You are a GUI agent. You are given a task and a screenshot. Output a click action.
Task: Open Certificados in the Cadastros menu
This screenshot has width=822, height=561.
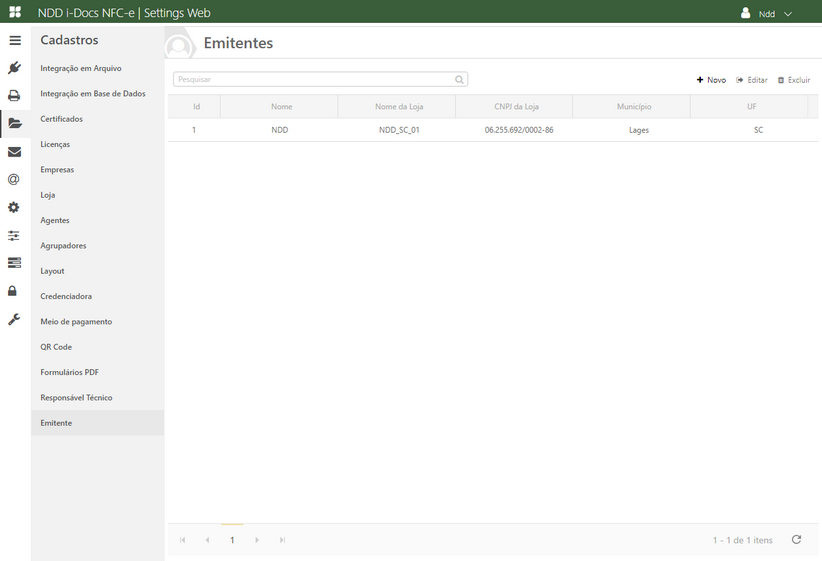pos(62,119)
